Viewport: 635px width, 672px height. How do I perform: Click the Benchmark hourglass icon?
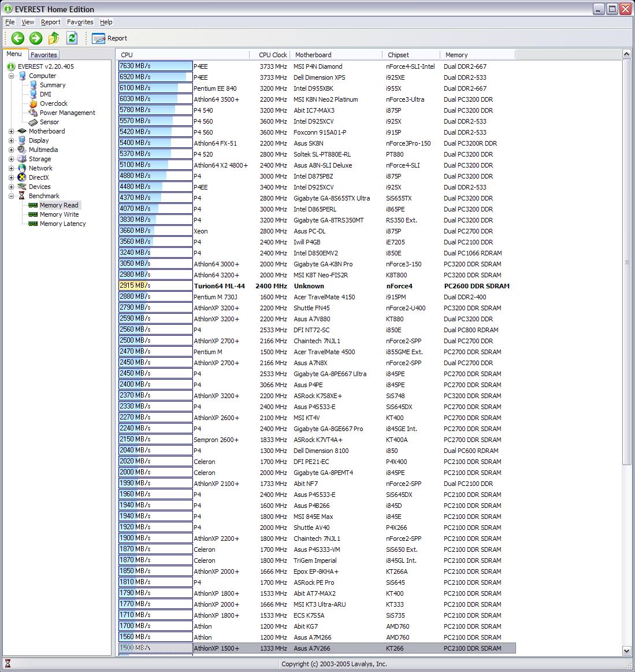(x=22, y=196)
